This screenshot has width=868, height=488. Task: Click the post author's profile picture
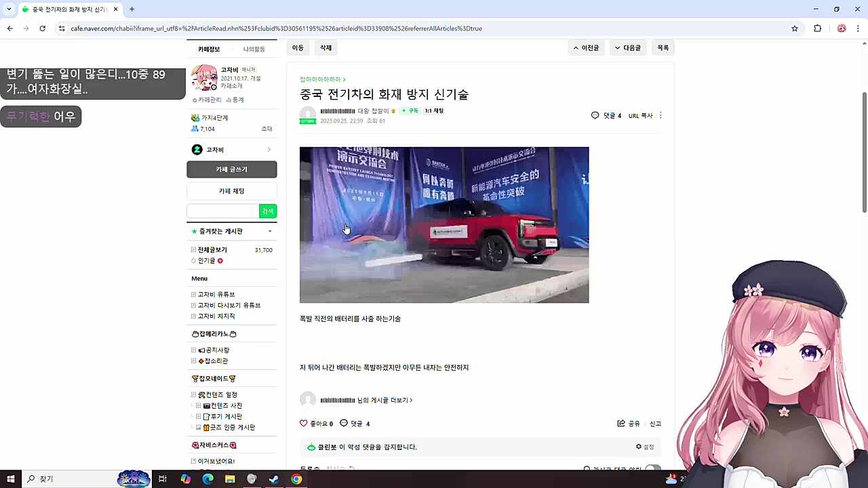308,115
